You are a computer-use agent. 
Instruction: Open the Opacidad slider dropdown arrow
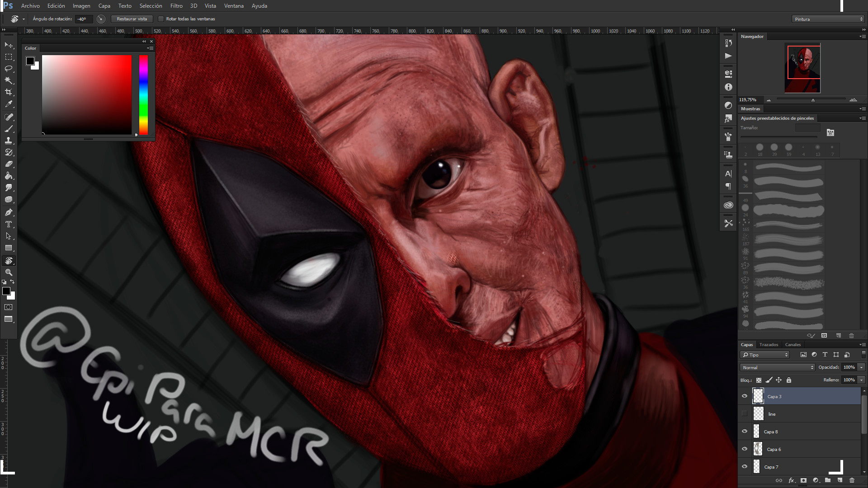point(861,367)
